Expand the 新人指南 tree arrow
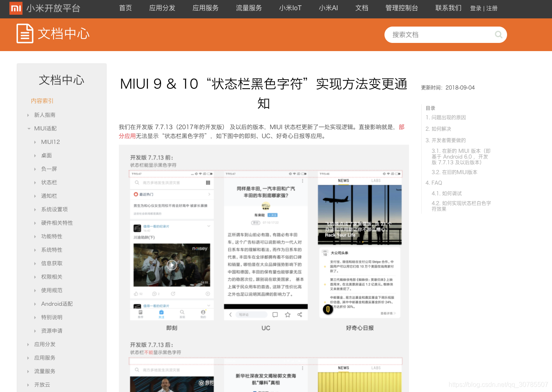The image size is (552, 392). pyautogui.click(x=28, y=115)
